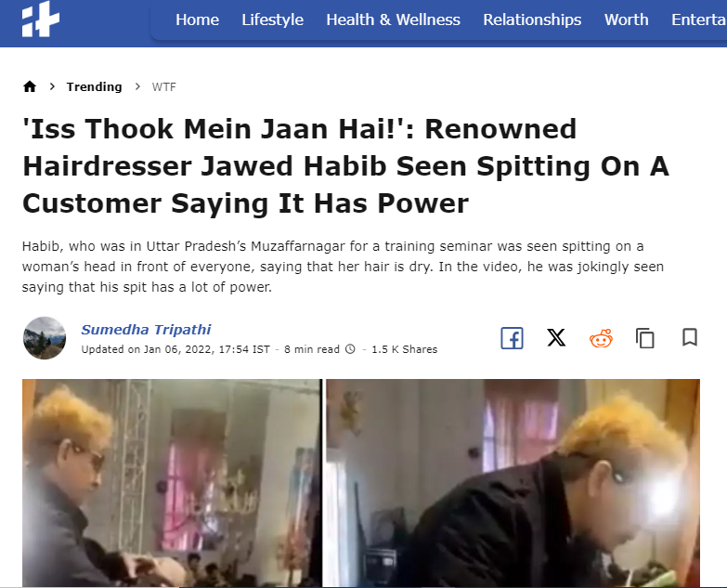
Task: Open the Lifestyle section
Action: point(273,20)
